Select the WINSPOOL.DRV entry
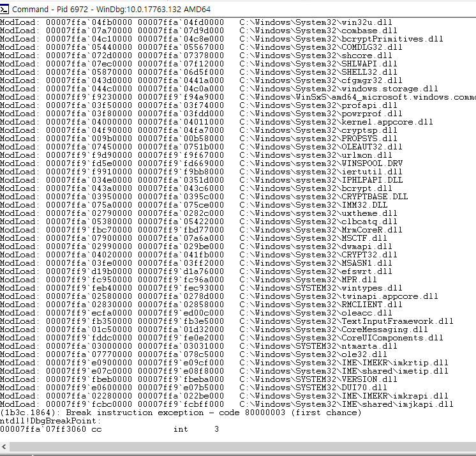Image resolution: width=476 pixels, height=456 pixels. coord(201,163)
